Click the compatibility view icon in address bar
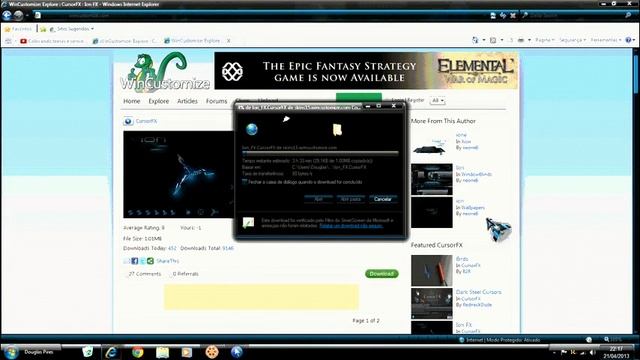This screenshot has width=640, height=360. click(493, 16)
